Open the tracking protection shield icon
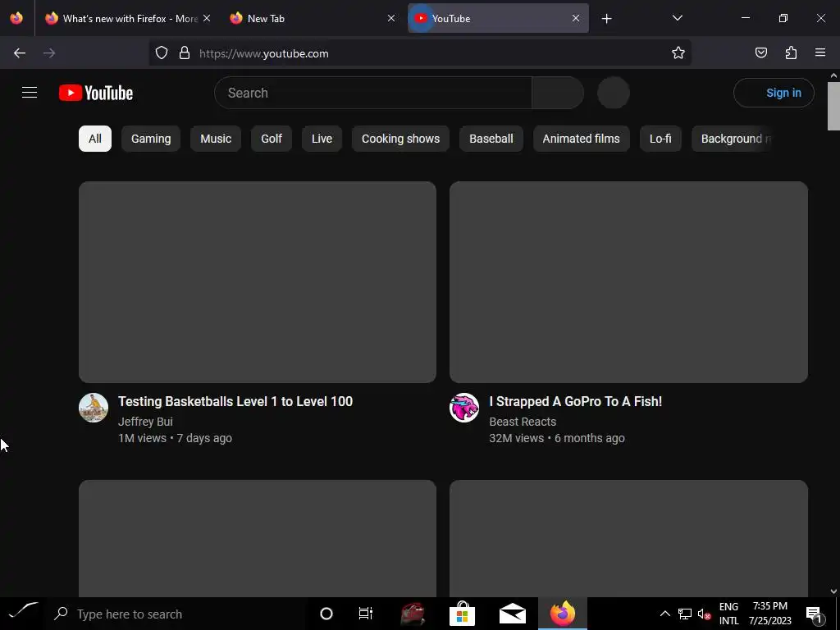Image resolution: width=840 pixels, height=630 pixels. [162, 53]
